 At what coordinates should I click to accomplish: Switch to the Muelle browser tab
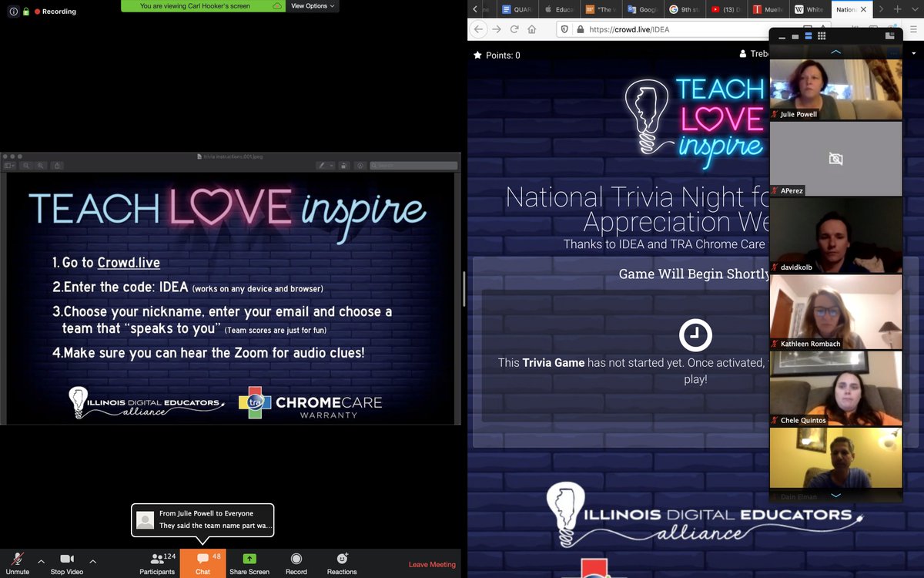click(x=768, y=9)
